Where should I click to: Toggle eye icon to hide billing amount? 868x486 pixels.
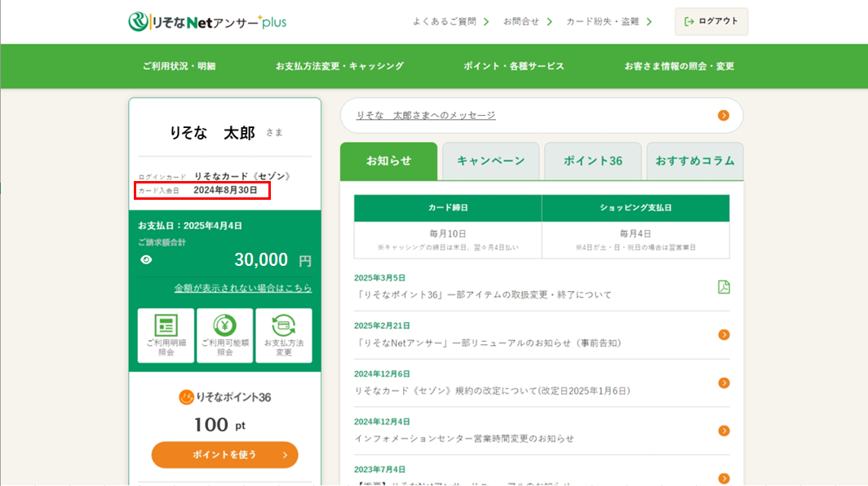(146, 259)
